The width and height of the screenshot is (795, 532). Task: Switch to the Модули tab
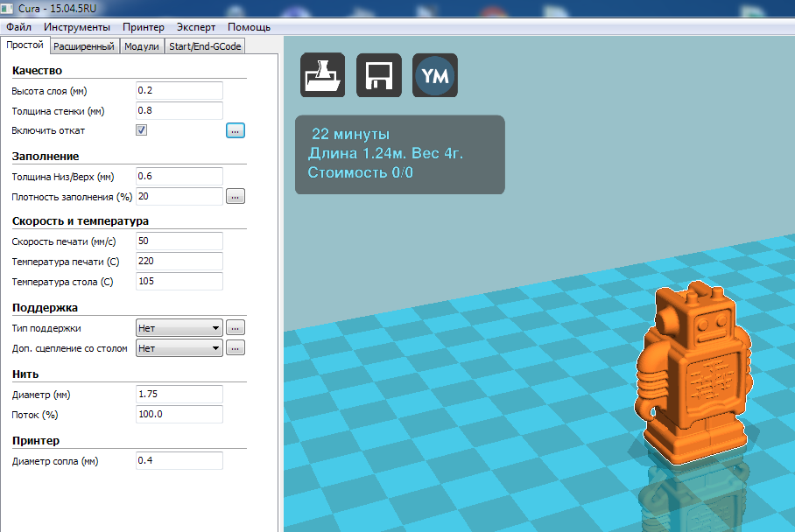click(x=142, y=46)
